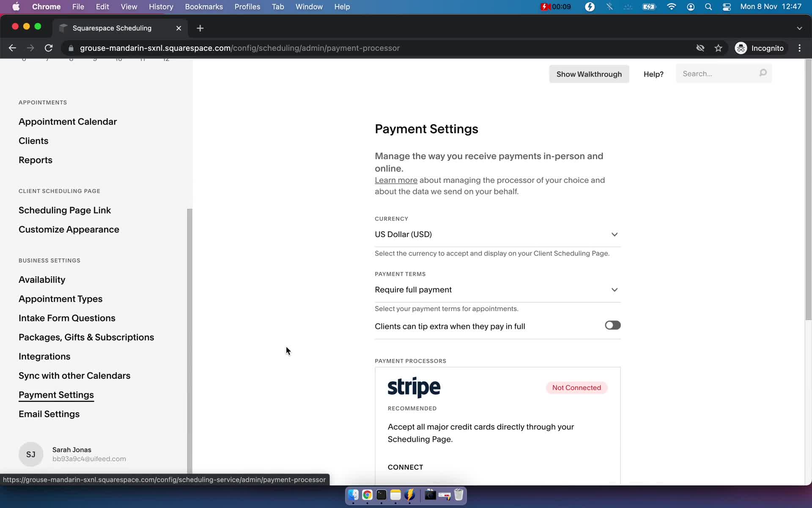Open Email Settings in sidebar
The image size is (812, 508).
49,414
